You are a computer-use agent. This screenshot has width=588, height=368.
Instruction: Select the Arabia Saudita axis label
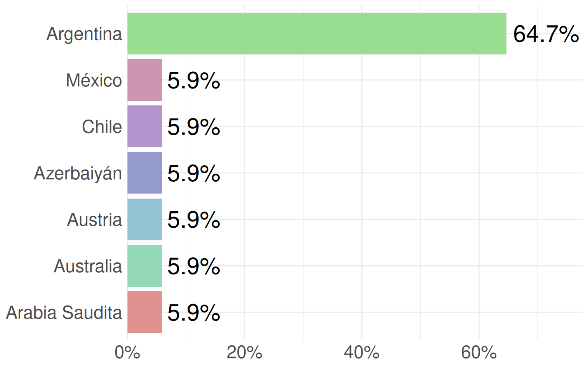click(x=64, y=312)
